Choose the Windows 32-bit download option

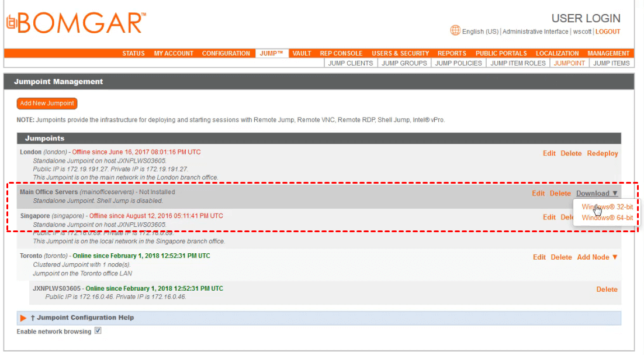(x=607, y=207)
